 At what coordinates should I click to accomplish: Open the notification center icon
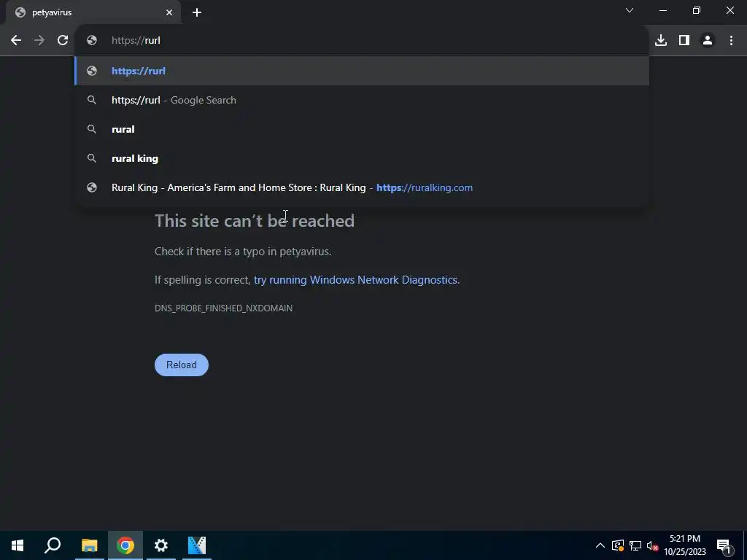coord(724,545)
